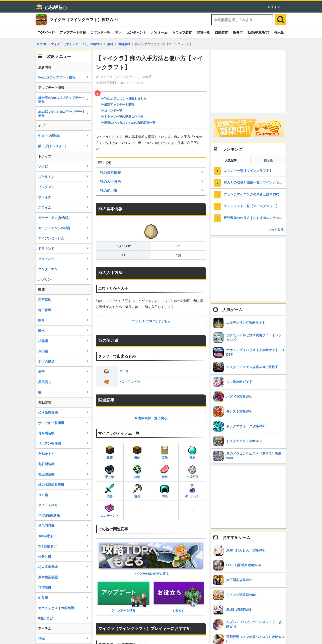
Task: Open the 食料 meat category icon
Action: pos(165,469)
